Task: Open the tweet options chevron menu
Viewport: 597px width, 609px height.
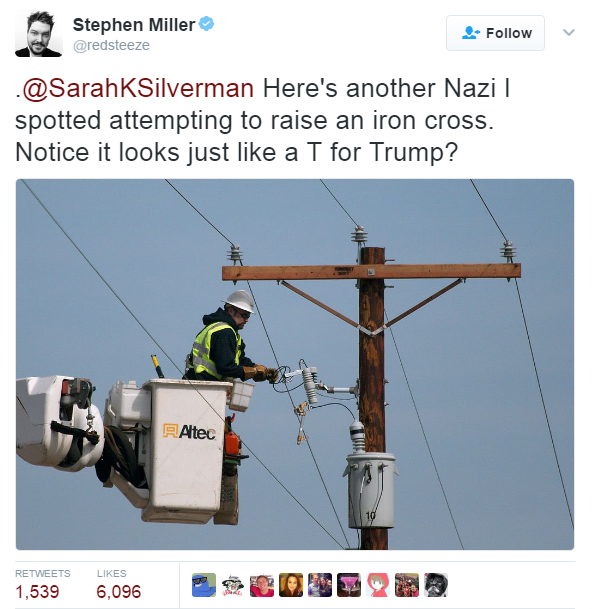Action: pos(569,32)
